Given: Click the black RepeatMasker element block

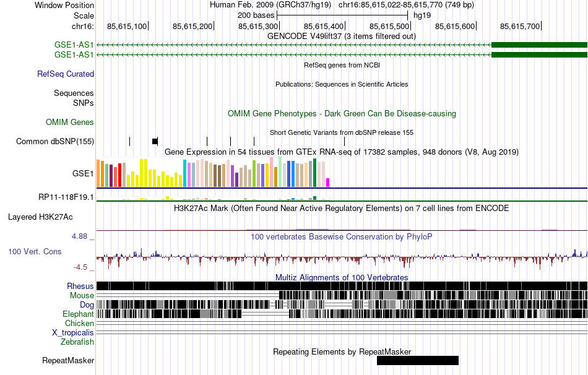Looking at the screenshot, I should pyautogui.click(x=418, y=360).
